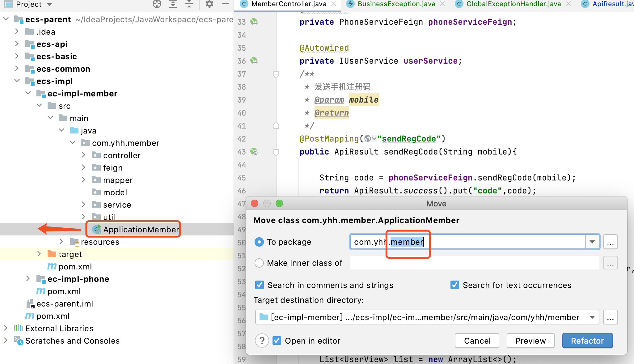
Task: Open Project panel settings gear
Action: [209, 4]
